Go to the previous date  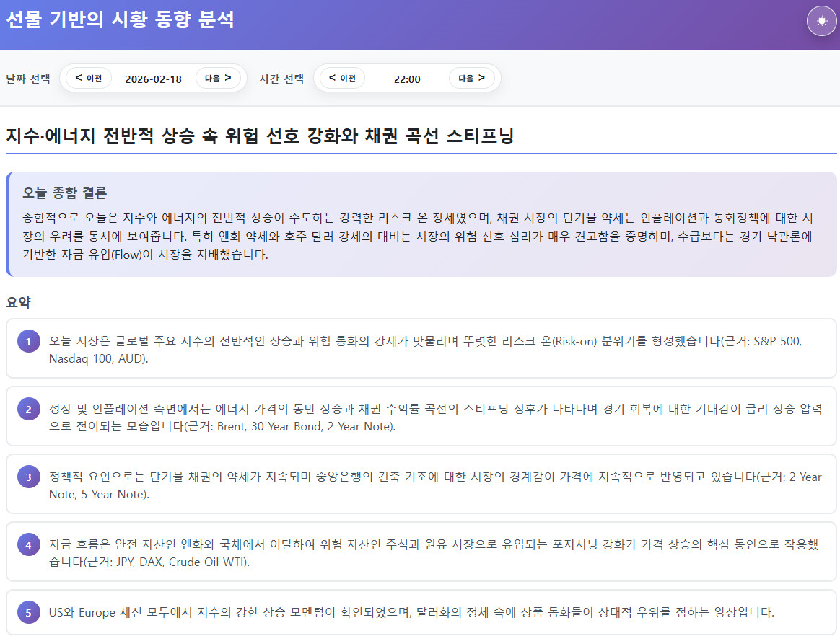[x=89, y=78]
